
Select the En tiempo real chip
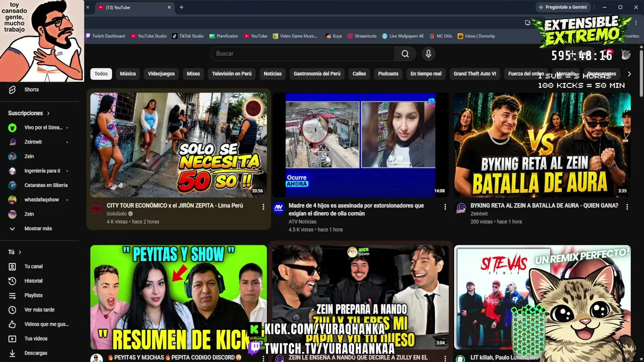(x=426, y=74)
